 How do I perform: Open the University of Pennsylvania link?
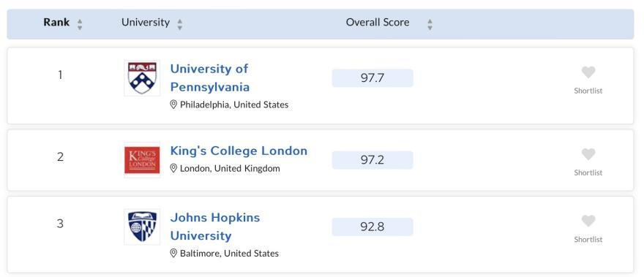pos(210,78)
